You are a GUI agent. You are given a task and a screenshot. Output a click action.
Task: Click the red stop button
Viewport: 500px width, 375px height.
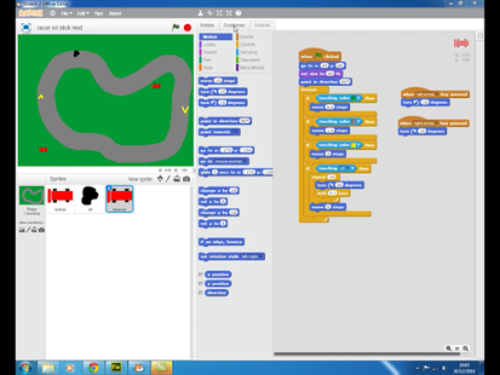187,28
